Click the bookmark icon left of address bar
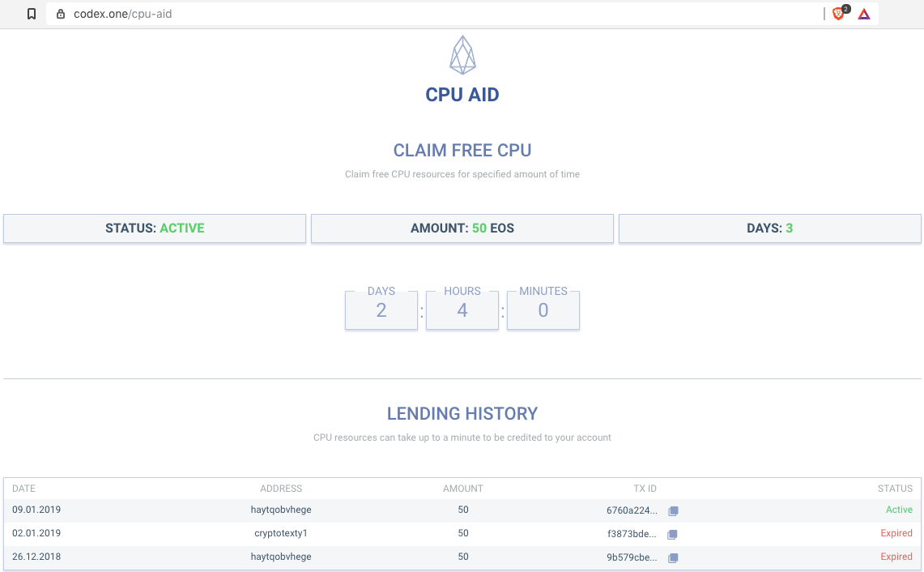This screenshot has width=924, height=572. (x=32, y=14)
